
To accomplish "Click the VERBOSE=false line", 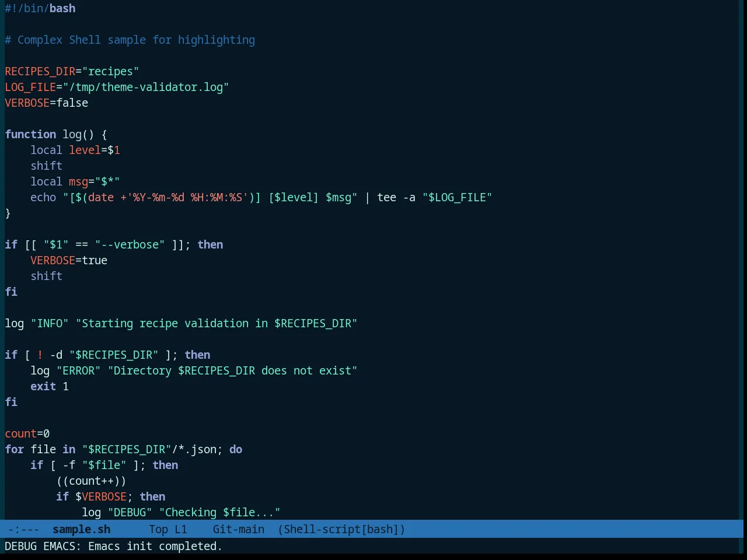I will coord(47,103).
